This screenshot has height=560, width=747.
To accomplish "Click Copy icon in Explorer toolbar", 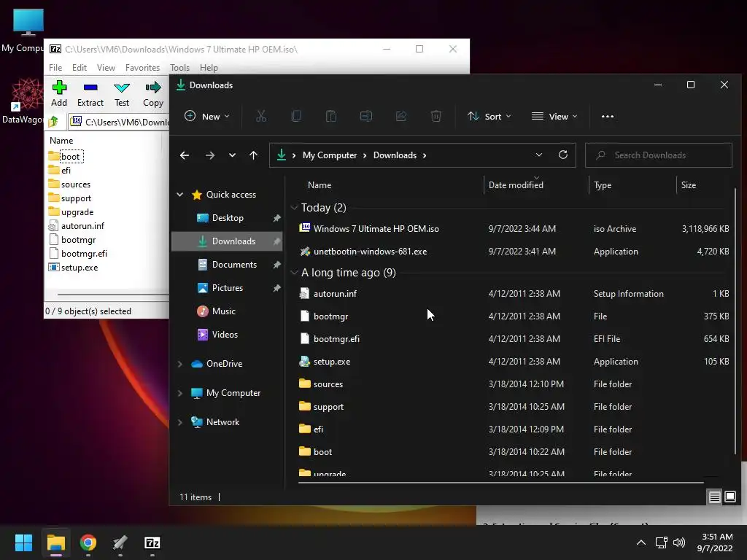I will click(296, 116).
